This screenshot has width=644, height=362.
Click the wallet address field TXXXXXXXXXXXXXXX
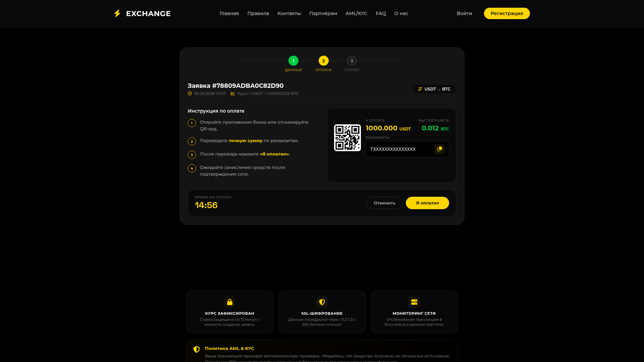407,149
